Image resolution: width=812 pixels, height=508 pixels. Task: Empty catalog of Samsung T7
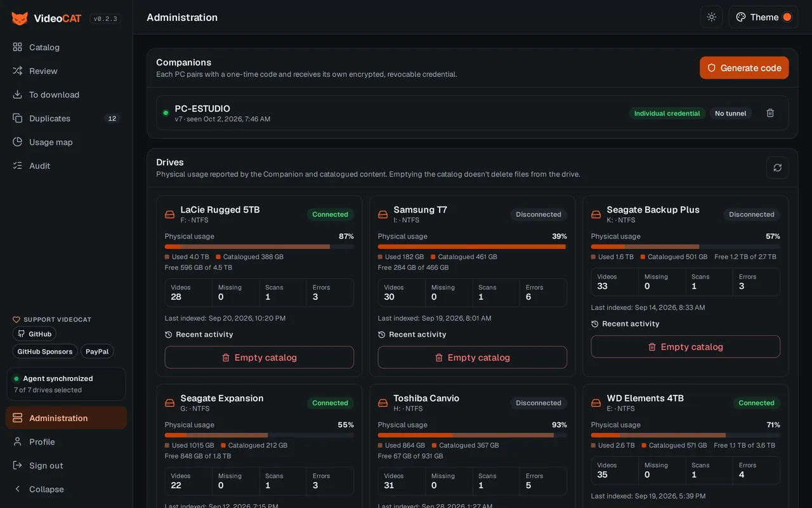point(473,358)
